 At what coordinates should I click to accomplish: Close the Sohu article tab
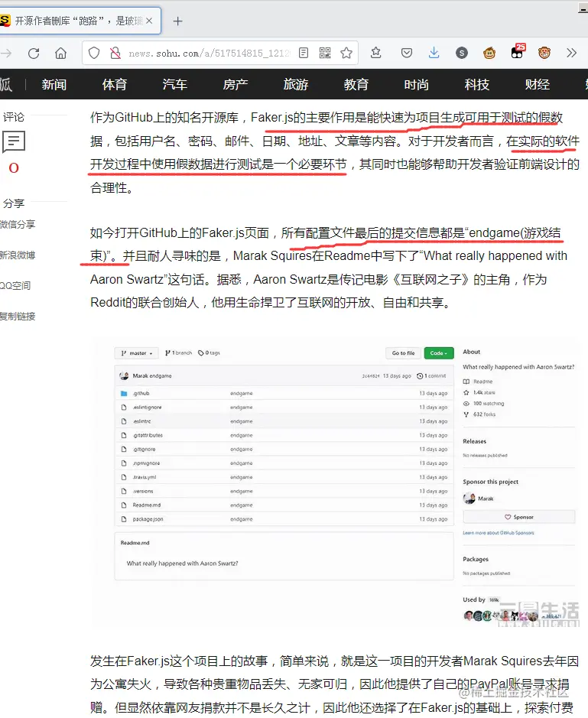tap(149, 21)
